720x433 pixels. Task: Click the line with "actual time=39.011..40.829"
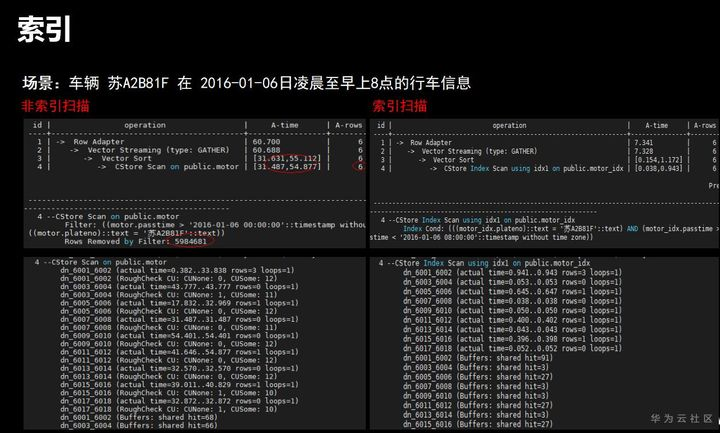click(x=179, y=385)
